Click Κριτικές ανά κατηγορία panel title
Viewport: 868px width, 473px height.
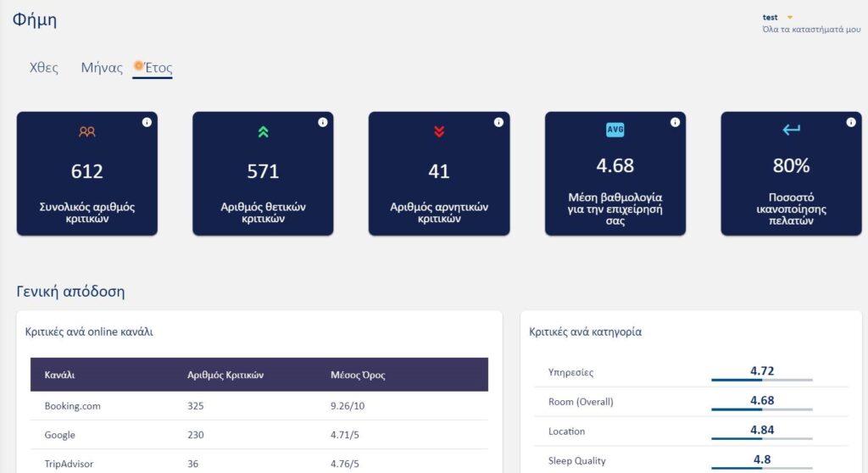click(x=585, y=331)
